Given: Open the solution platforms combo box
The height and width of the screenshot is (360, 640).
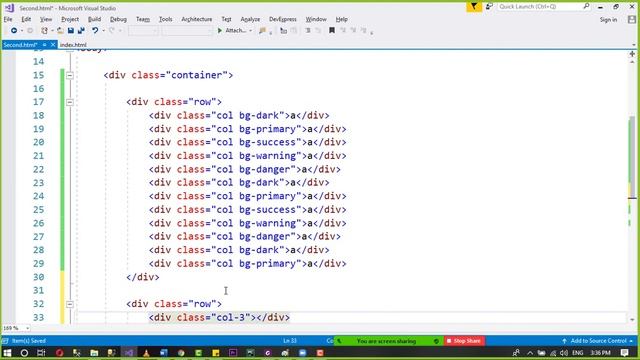Looking at the screenshot, I should tap(187, 31).
